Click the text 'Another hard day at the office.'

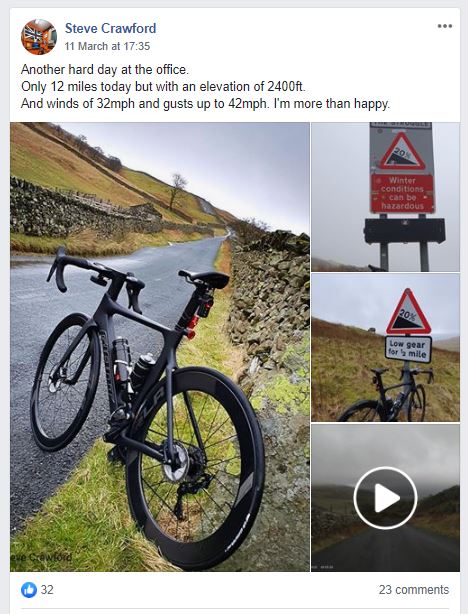pyautogui.click(x=105, y=70)
